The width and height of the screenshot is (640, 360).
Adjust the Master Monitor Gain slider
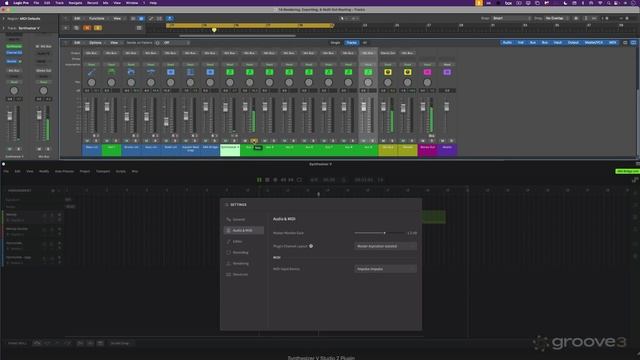(x=380, y=233)
